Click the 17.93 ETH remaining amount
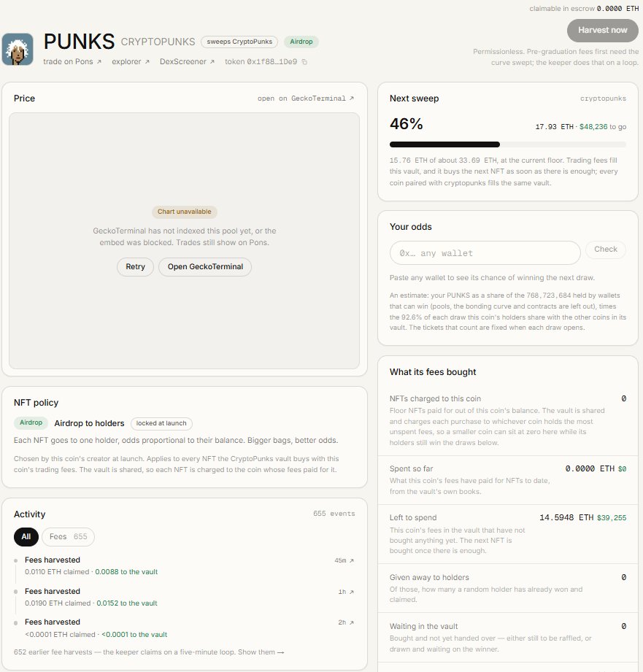 click(x=554, y=127)
